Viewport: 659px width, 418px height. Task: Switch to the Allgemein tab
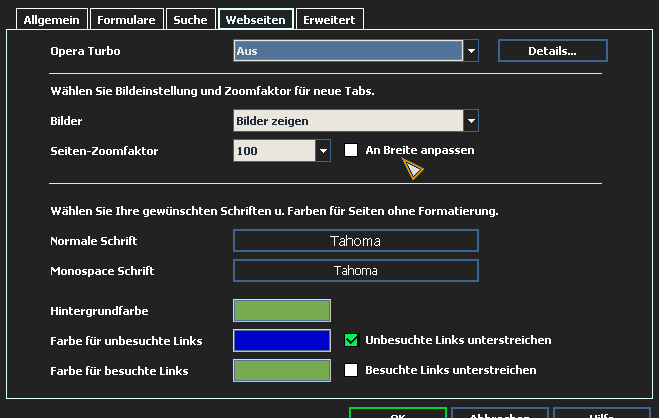[48, 19]
